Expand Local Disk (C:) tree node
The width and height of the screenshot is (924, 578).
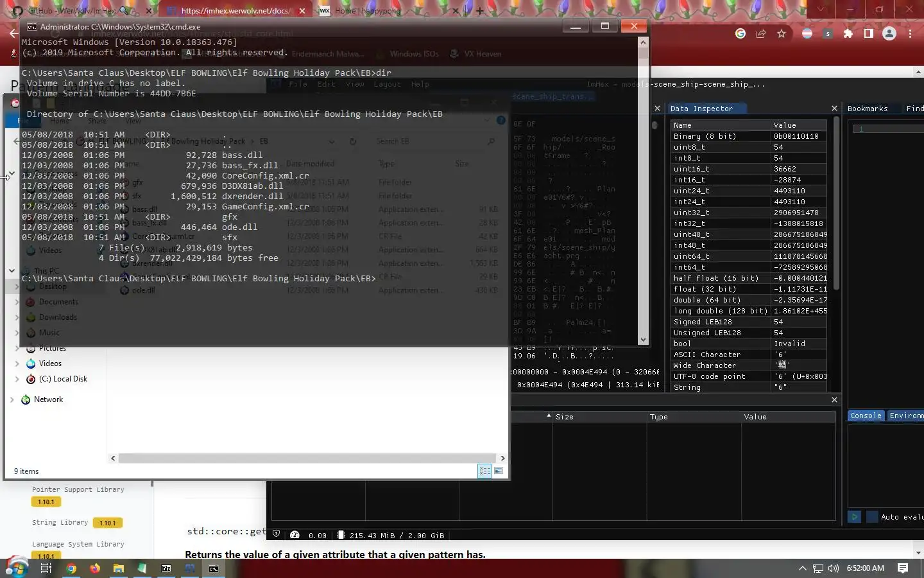coord(17,379)
